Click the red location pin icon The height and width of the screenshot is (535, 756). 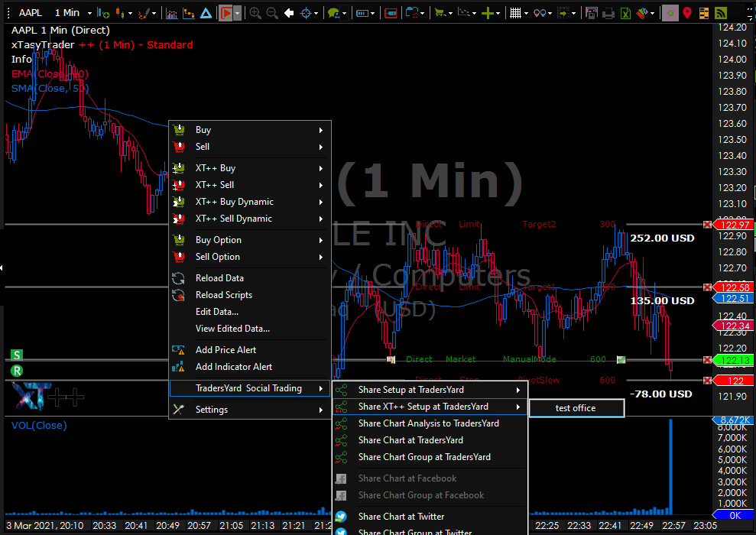point(687,13)
